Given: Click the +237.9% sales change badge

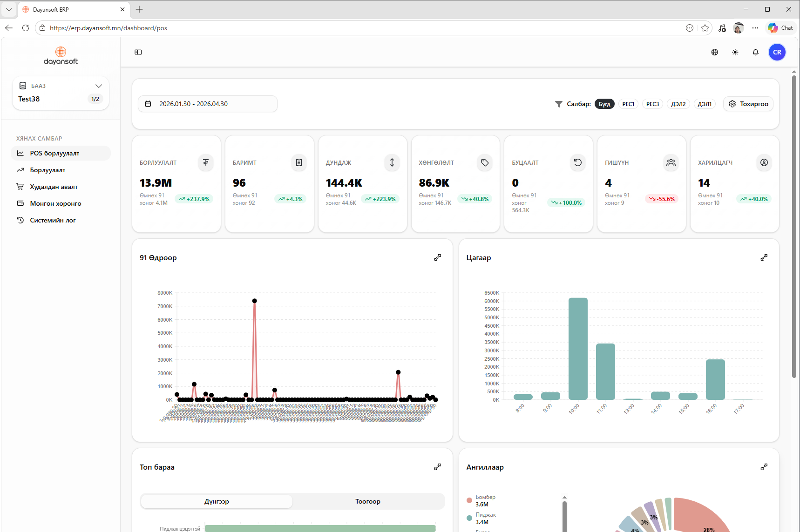Looking at the screenshot, I should pos(194,199).
